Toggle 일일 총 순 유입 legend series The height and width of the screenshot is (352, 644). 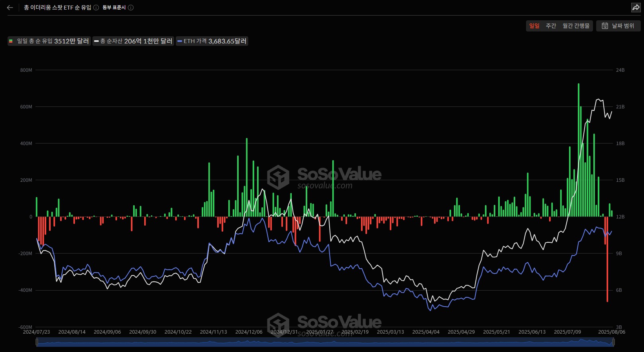pos(49,41)
